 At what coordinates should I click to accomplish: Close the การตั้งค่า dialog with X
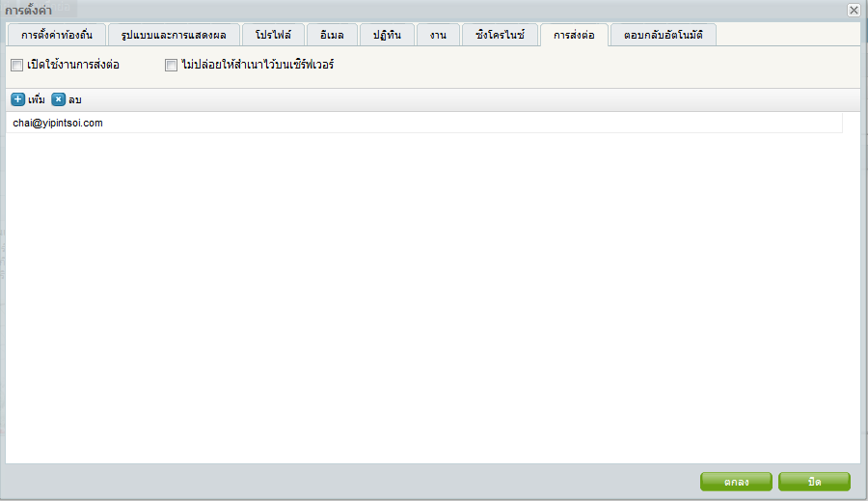[x=854, y=10]
